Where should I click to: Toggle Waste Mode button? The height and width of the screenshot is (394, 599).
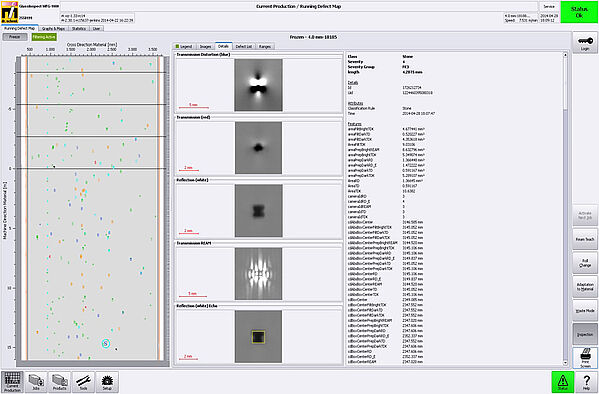[x=585, y=310]
